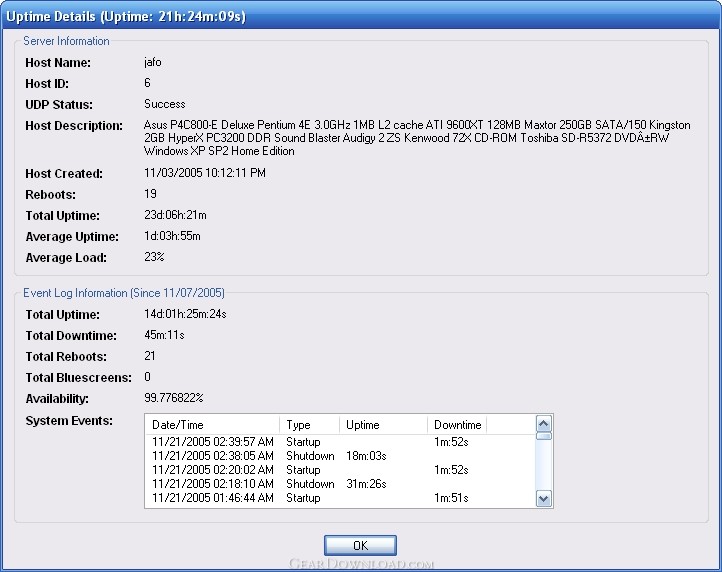
Task: Click the Average Uptime value 1d:03h:55m
Action: coord(172,236)
